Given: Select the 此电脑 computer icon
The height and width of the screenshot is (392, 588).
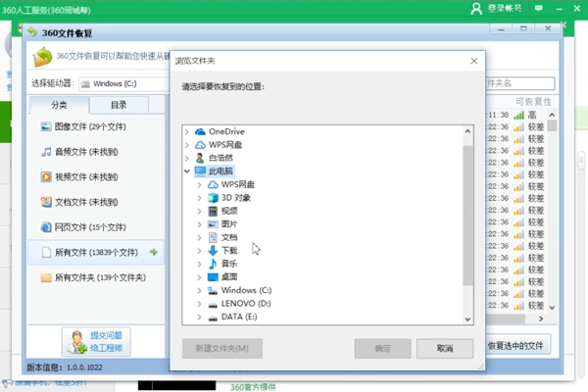Looking at the screenshot, I should (200, 171).
